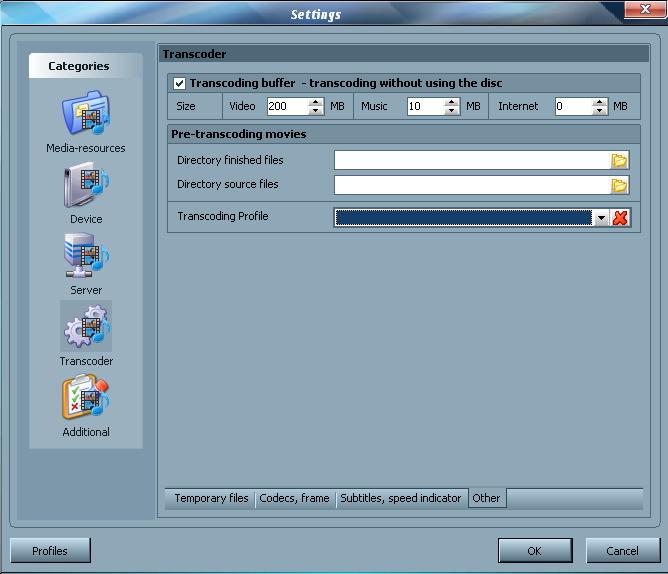Image resolution: width=668 pixels, height=574 pixels.
Task: Browse for Directory finished files folder
Action: pyautogui.click(x=619, y=160)
